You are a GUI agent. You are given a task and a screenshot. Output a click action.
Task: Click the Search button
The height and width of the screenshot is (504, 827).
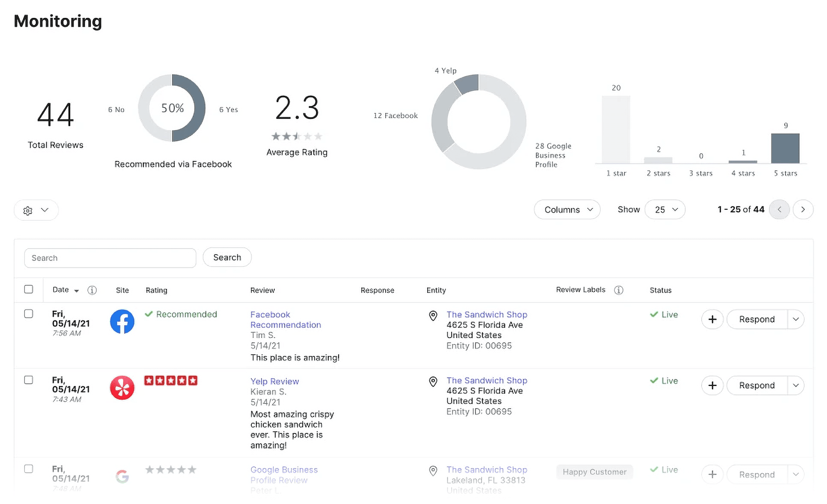(x=227, y=257)
